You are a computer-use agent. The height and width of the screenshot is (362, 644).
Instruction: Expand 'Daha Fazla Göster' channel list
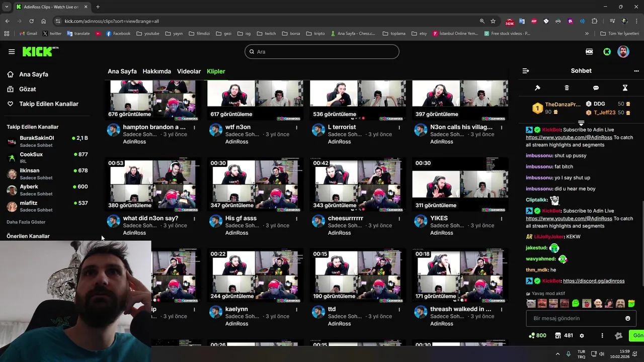[26, 222]
